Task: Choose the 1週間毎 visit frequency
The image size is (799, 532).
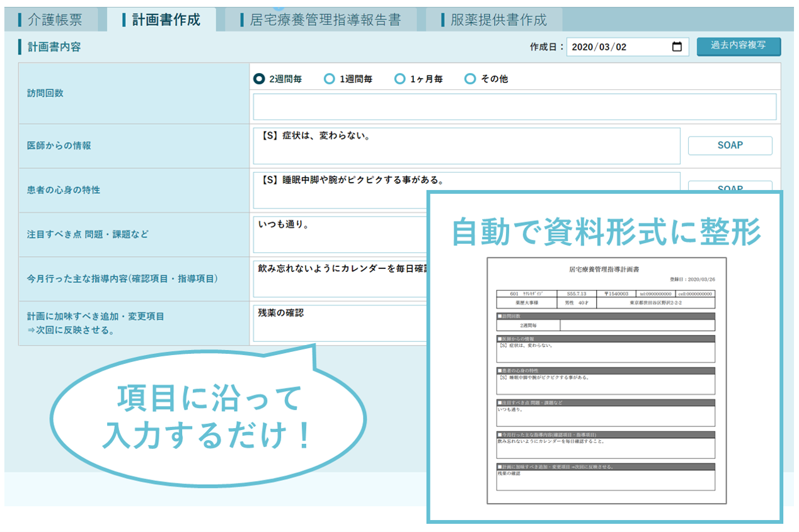Action: click(329, 79)
